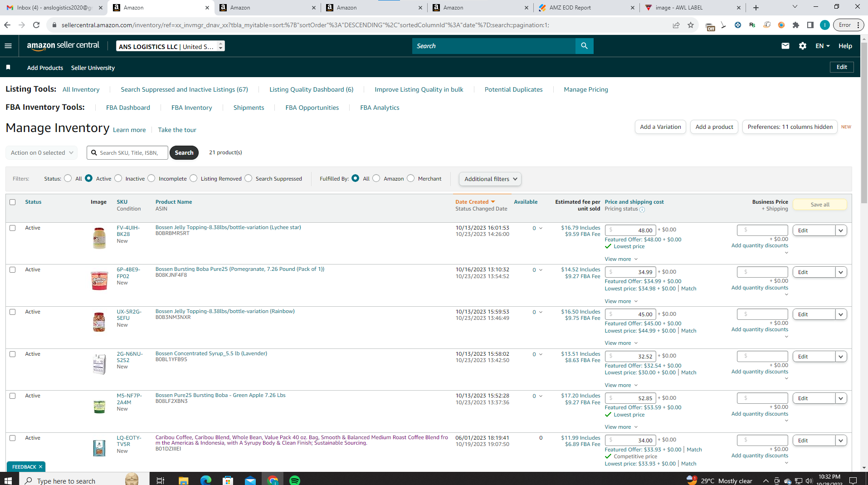
Task: Check the box for SKU FV-4UIH-BK28
Action: (13, 228)
